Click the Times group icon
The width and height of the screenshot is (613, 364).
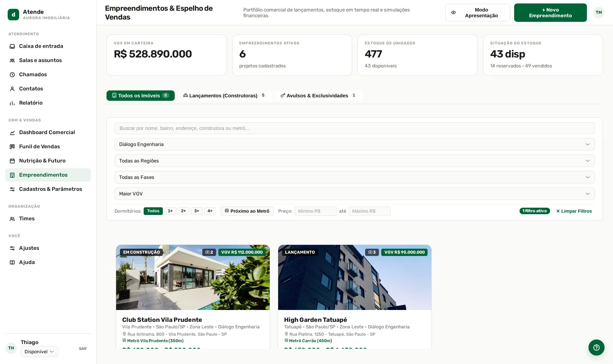pos(12,219)
